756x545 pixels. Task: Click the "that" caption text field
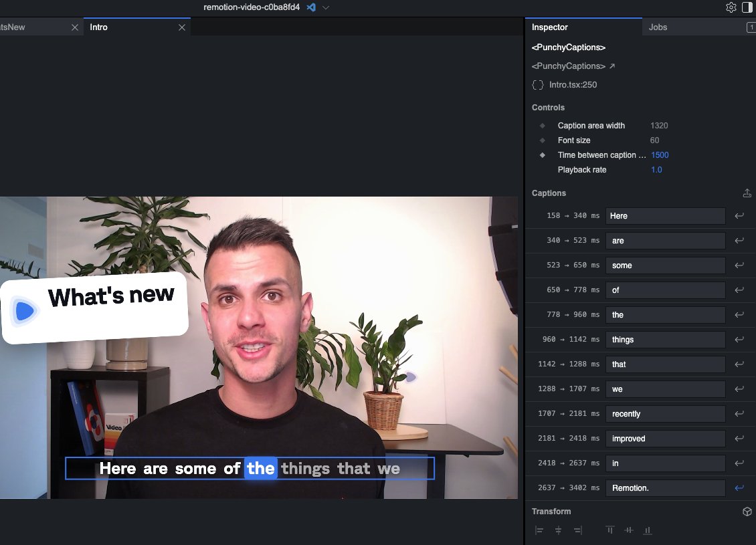(x=666, y=364)
